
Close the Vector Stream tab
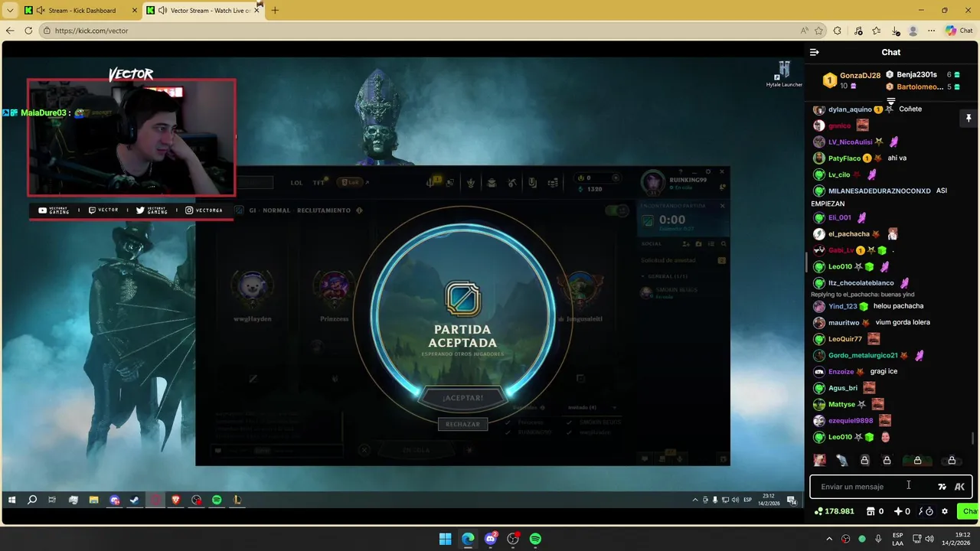[257, 11]
